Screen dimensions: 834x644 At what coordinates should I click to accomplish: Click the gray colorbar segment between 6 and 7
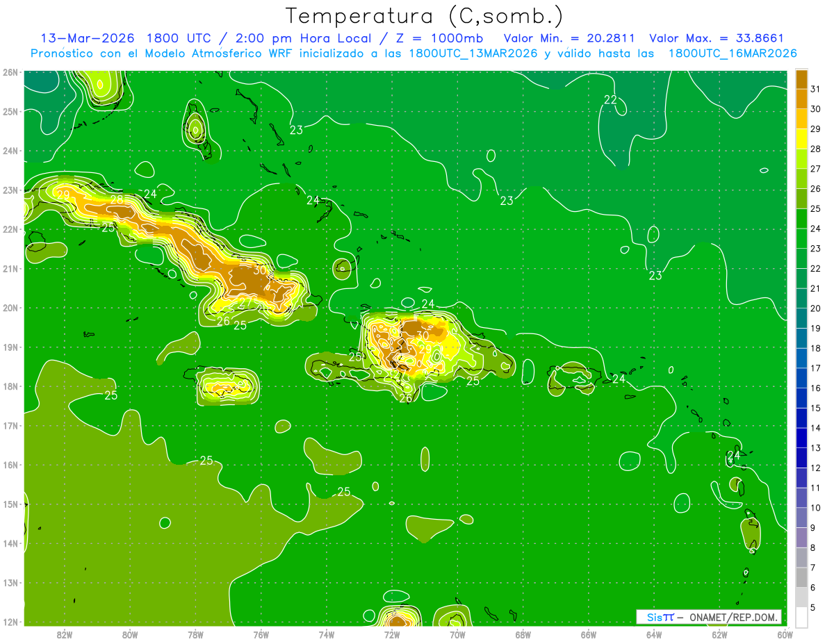(x=801, y=577)
